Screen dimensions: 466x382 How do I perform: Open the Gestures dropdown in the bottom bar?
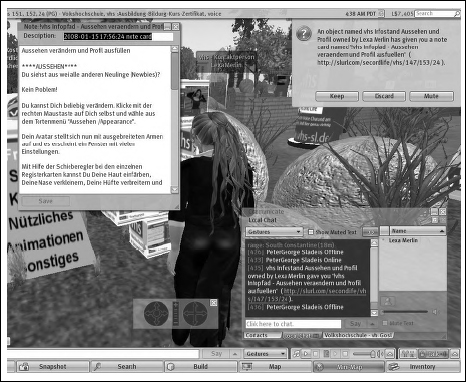click(266, 354)
